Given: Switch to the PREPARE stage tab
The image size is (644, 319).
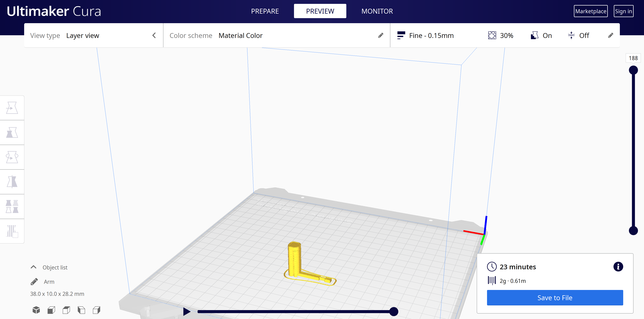Looking at the screenshot, I should 265,11.
